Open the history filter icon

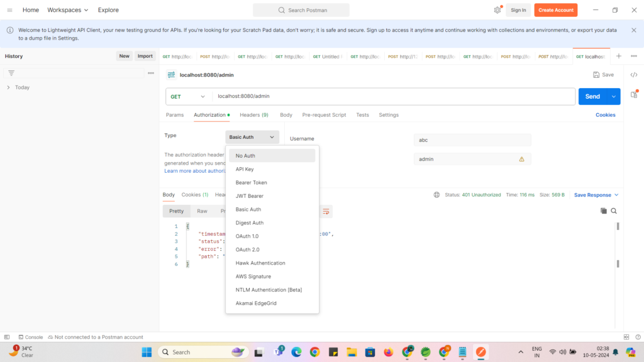click(x=11, y=73)
